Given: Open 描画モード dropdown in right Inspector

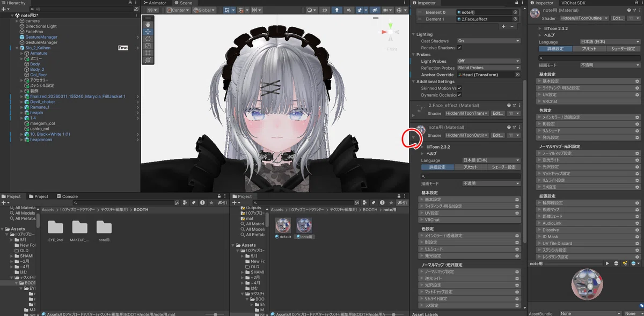Looking at the screenshot, I should pyautogui.click(x=610, y=65).
